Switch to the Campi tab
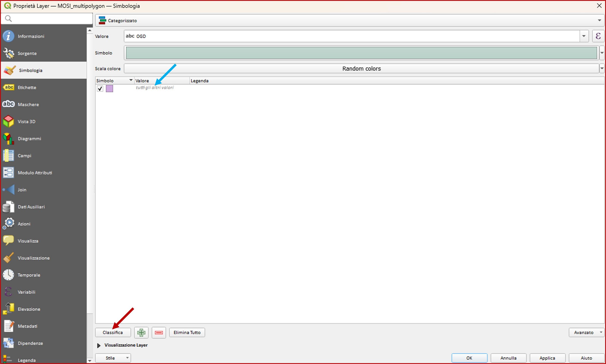Screen dimensions: 606x364 pyautogui.click(x=25, y=156)
